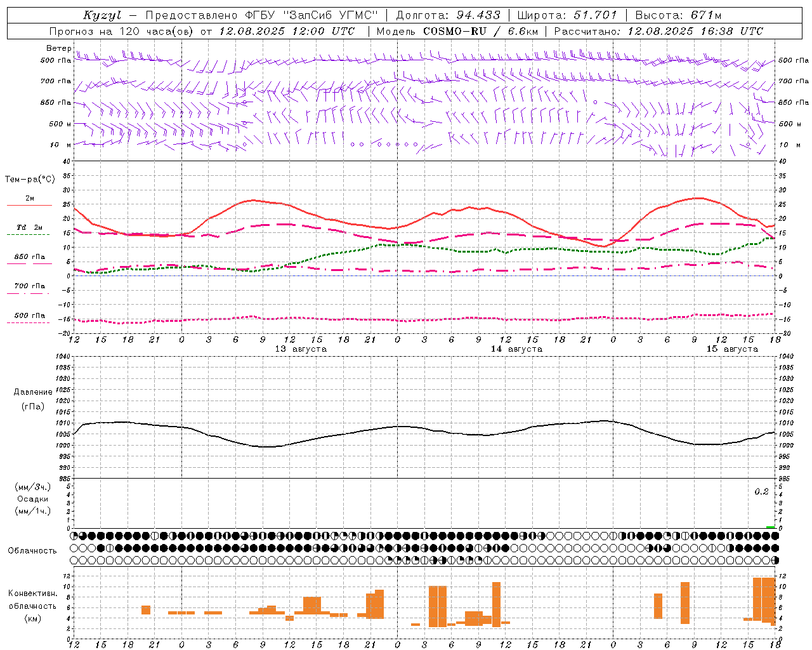Click the station name Kyzyl in the header
The width and height of the screenshot is (812, 650).
(x=102, y=15)
